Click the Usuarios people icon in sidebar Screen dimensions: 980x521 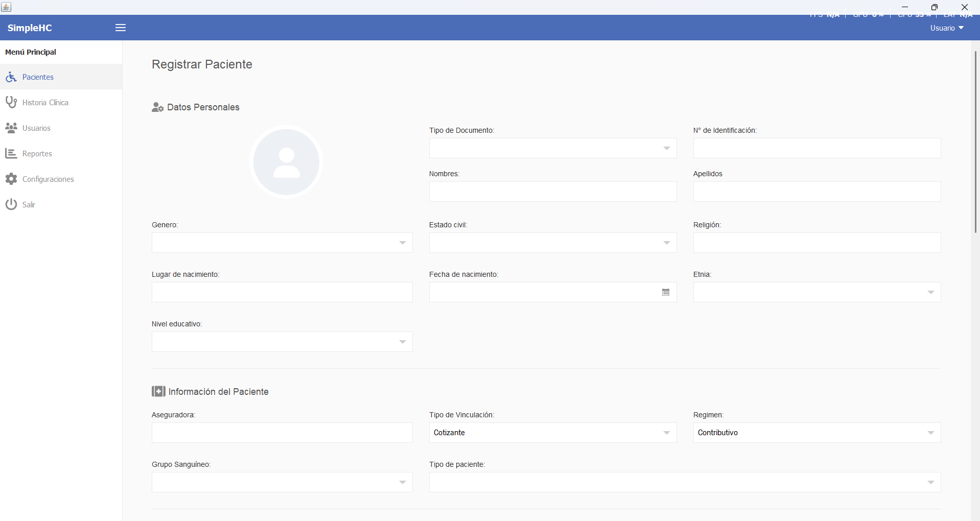pyautogui.click(x=11, y=128)
